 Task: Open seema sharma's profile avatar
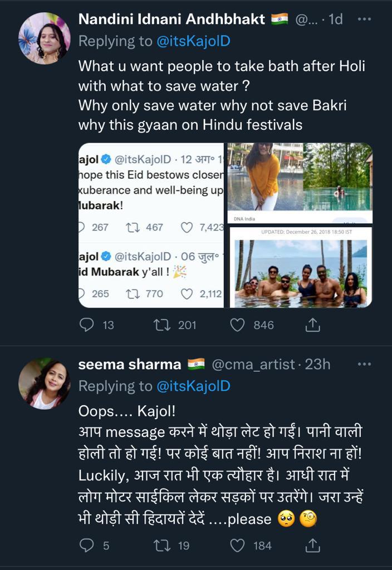[45, 383]
